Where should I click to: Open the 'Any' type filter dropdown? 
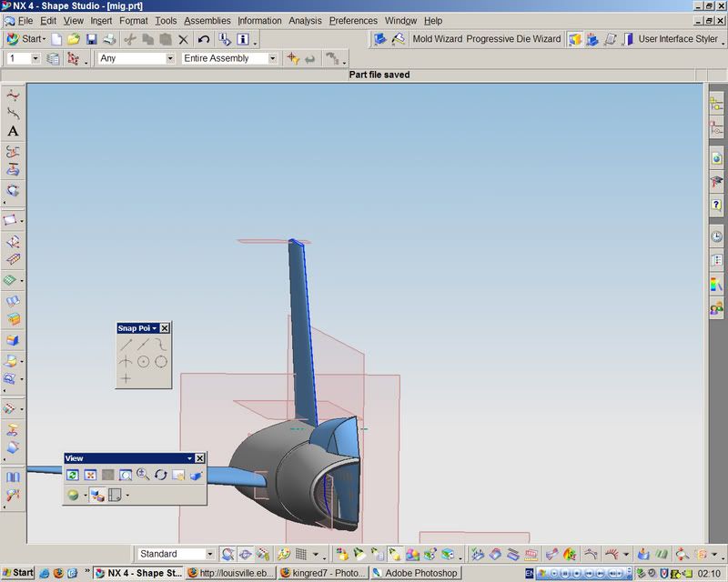pos(169,58)
